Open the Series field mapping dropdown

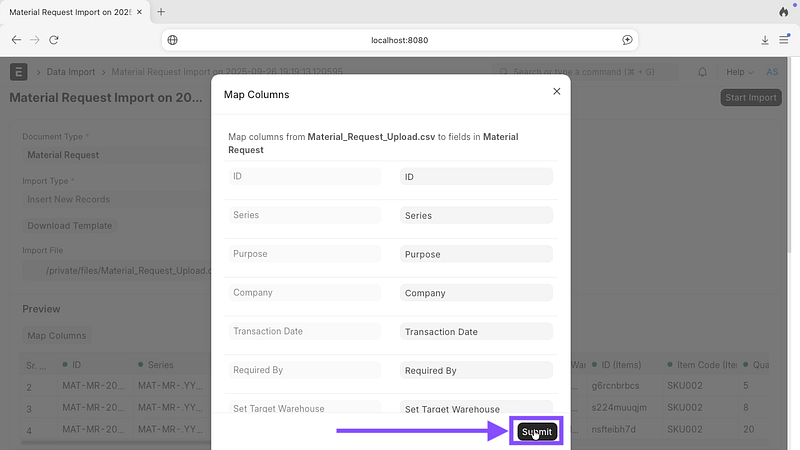coord(476,215)
